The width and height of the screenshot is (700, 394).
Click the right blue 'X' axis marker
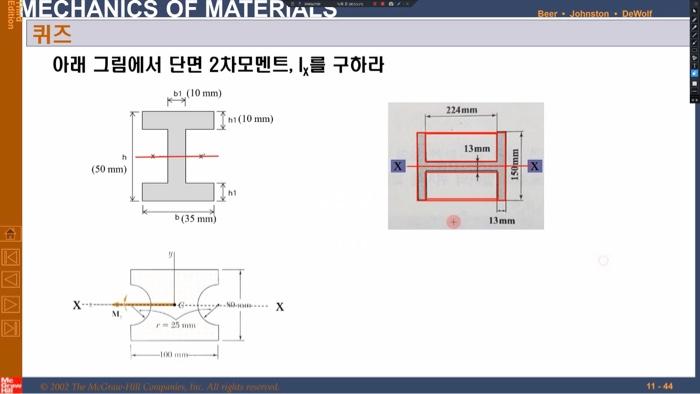coord(534,166)
